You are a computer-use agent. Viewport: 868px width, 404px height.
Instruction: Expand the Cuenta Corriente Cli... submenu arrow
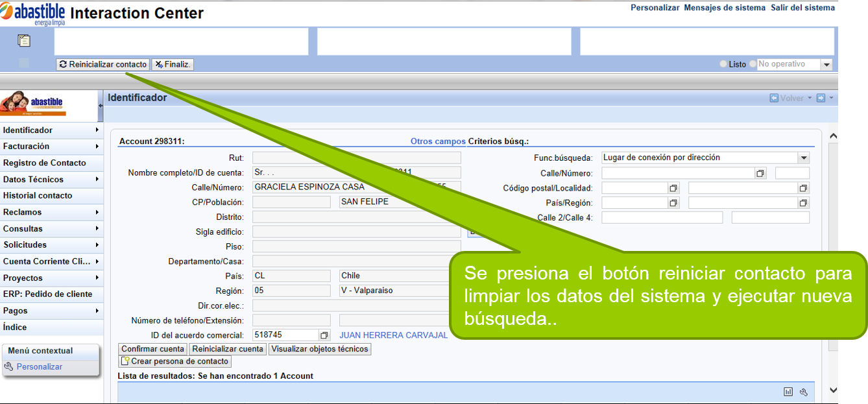tap(97, 261)
